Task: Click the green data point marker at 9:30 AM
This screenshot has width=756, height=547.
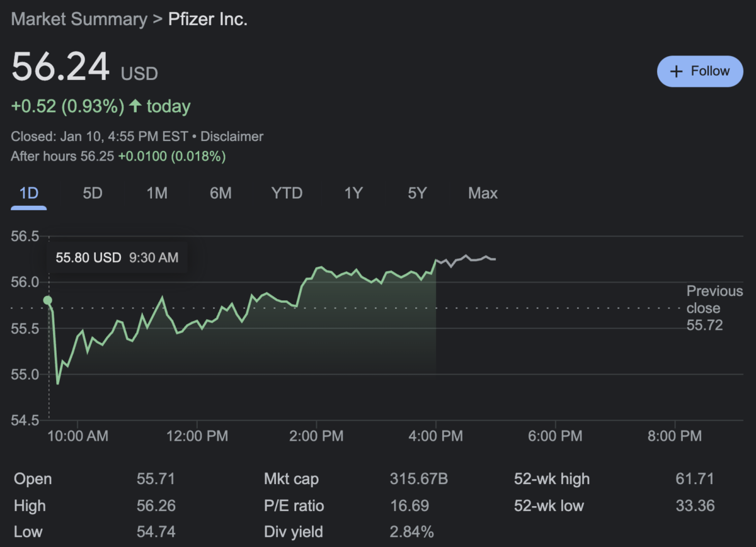Action: point(48,300)
